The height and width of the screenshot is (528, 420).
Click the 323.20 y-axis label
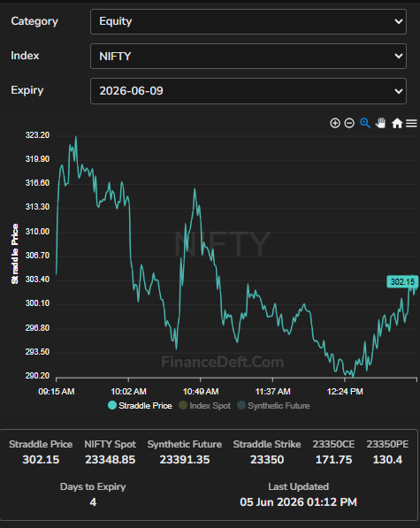pos(37,135)
